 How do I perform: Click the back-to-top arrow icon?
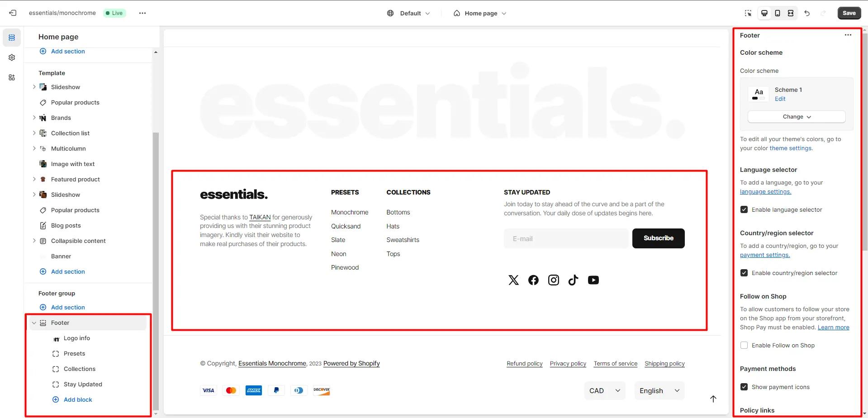pos(713,399)
